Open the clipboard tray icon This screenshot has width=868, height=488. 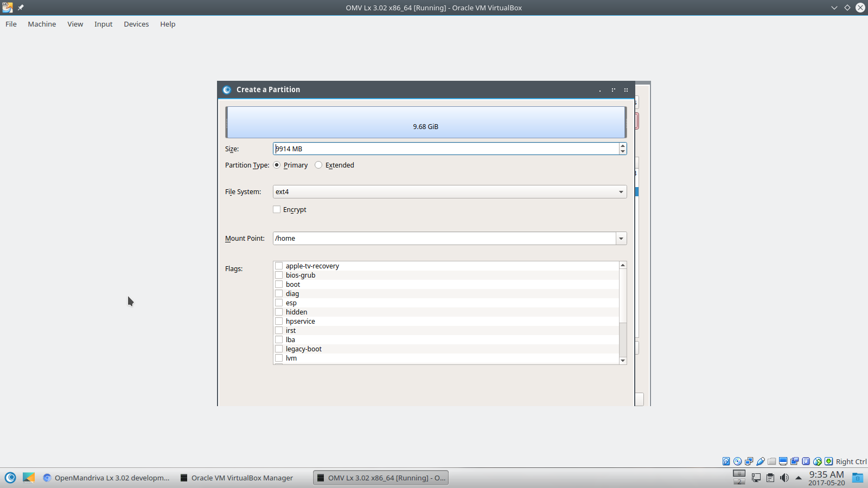click(x=770, y=478)
